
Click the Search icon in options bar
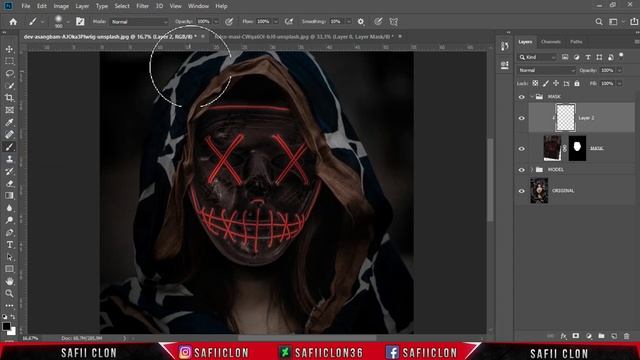(x=599, y=22)
